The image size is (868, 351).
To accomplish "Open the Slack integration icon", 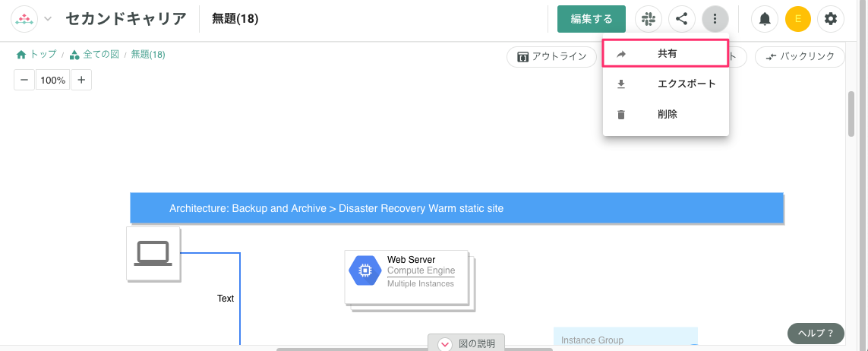I will (x=649, y=19).
